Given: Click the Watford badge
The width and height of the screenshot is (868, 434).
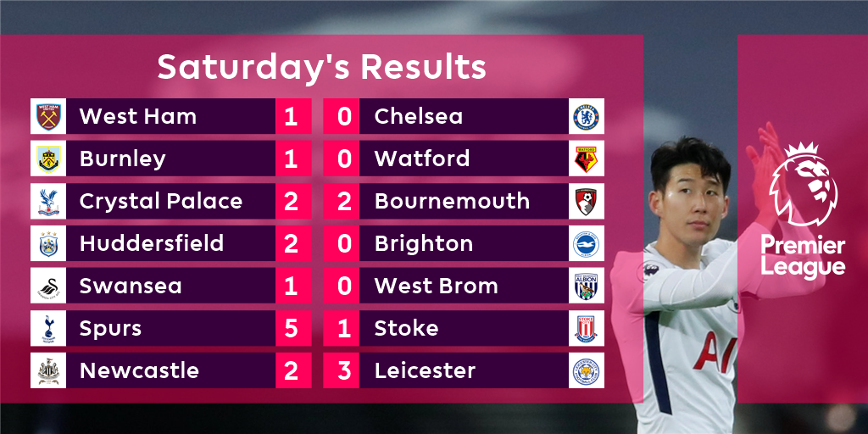Looking at the screenshot, I should (587, 159).
